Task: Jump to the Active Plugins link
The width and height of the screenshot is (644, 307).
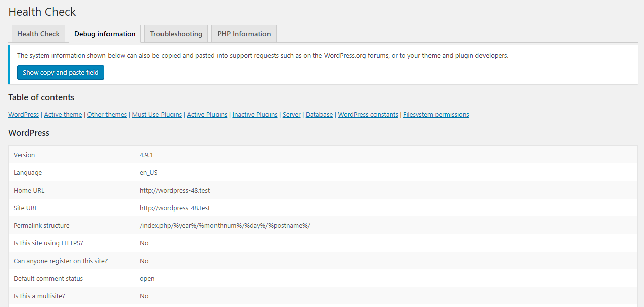Action: tap(207, 115)
